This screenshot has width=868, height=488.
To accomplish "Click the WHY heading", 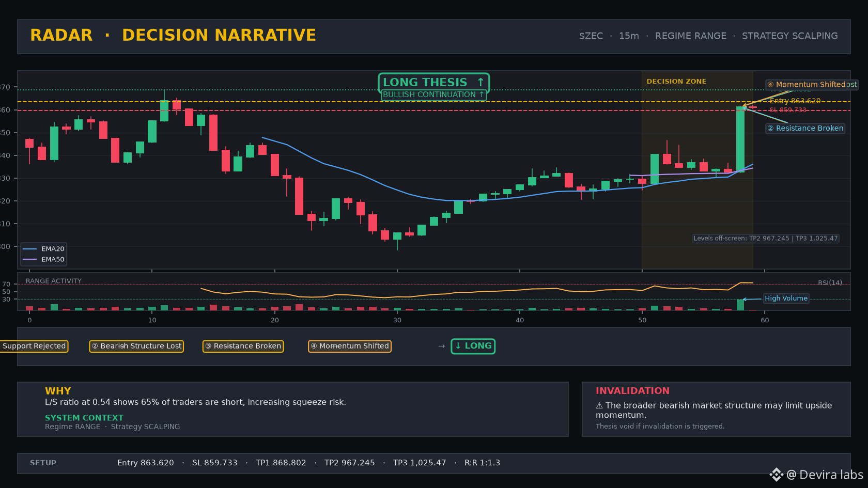I will pos(58,391).
